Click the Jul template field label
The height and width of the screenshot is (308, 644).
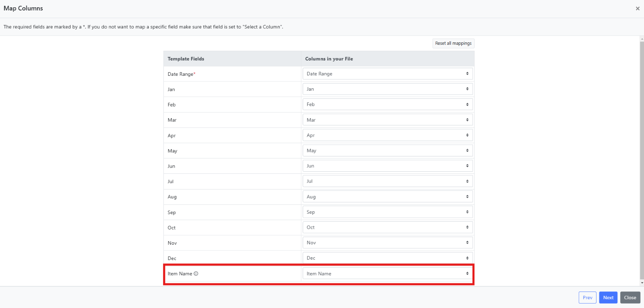click(171, 181)
